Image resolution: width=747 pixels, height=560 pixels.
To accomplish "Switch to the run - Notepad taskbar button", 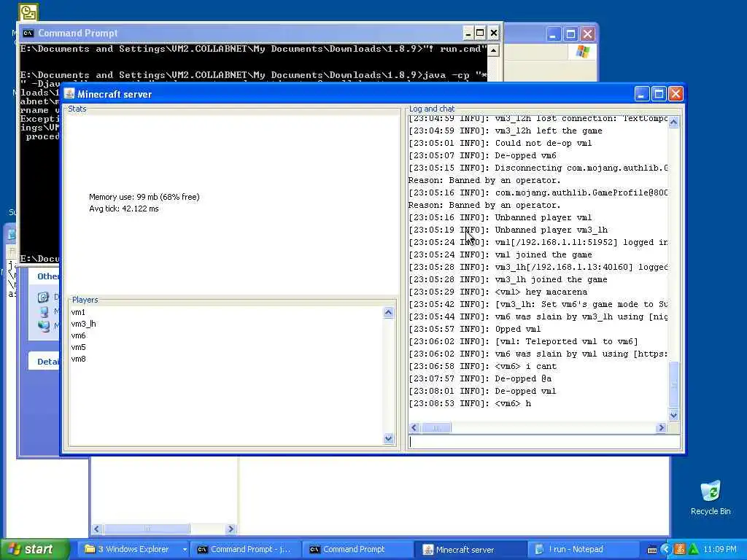I will pos(581,549).
